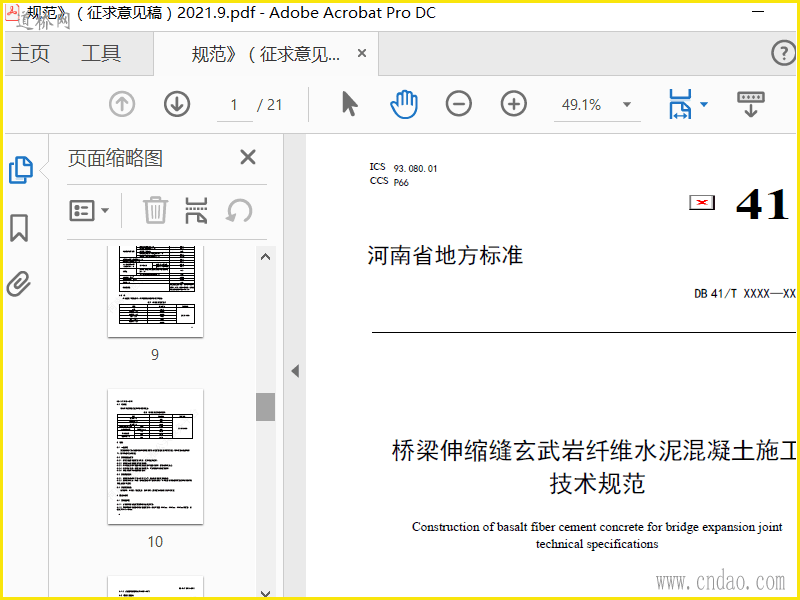Select the 规范》（征求意见... document tab

point(265,54)
